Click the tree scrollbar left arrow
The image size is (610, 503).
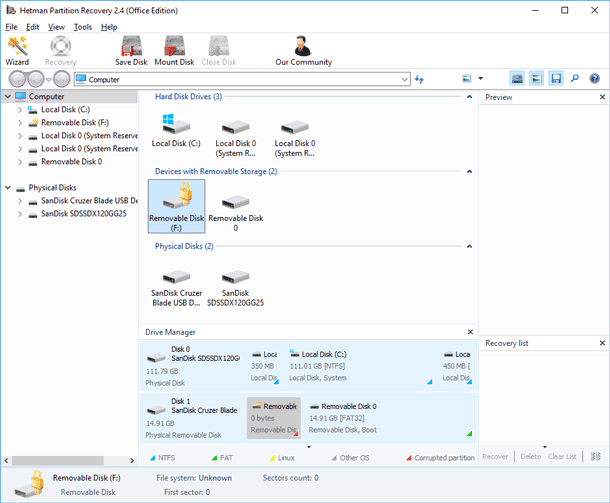(6, 461)
